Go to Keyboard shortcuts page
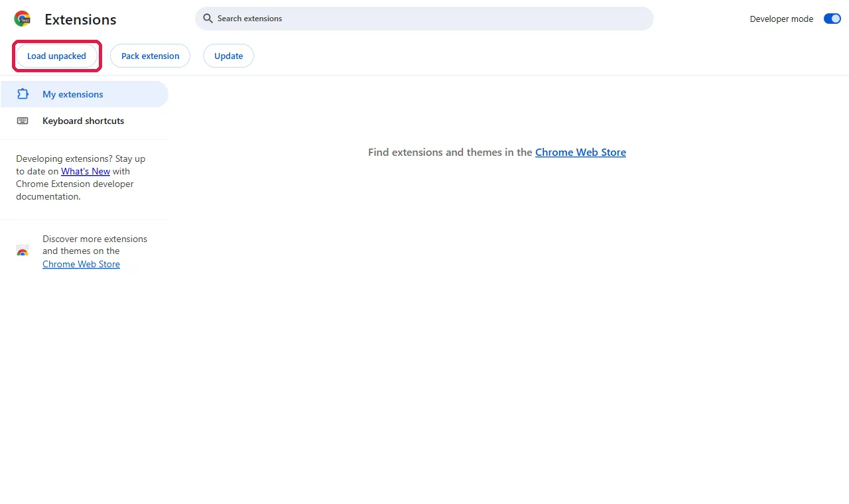The image size is (849, 504). pos(84,121)
